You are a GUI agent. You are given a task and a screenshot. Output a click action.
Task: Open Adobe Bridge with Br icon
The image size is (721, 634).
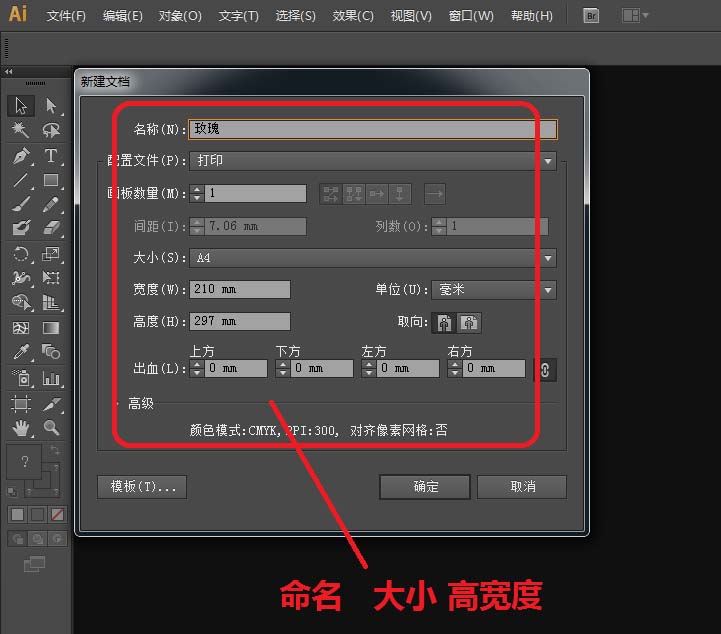click(x=591, y=16)
